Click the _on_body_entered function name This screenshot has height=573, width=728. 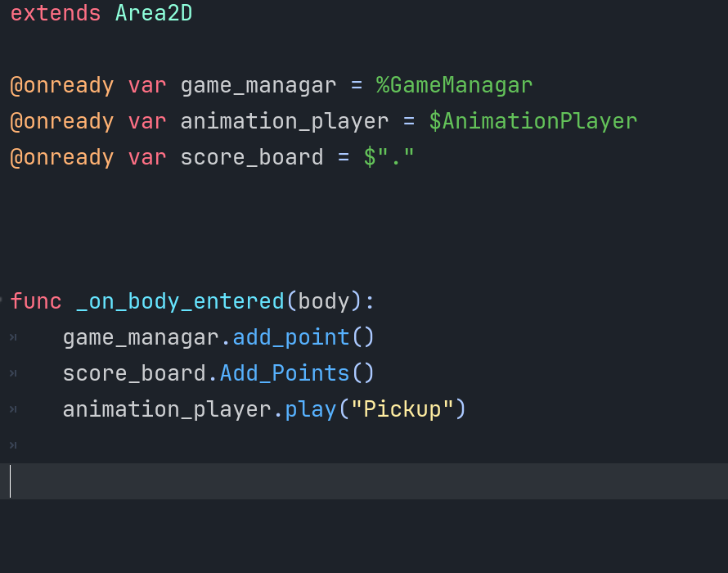(180, 301)
